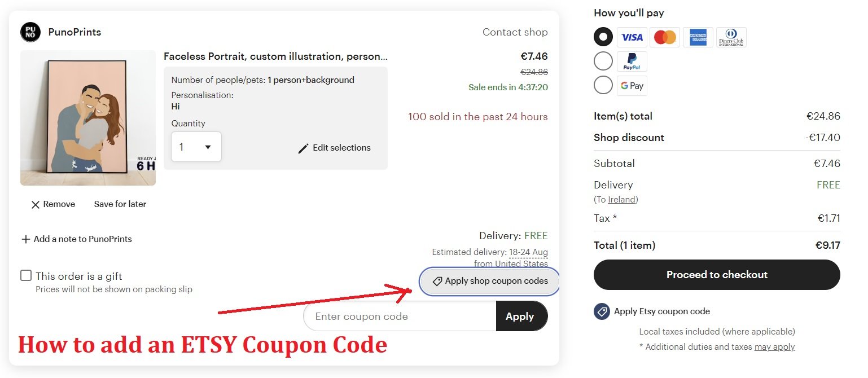Viewport: 868px width, 378px height.
Task: Open the PunoPrints shop logo
Action: 29,32
